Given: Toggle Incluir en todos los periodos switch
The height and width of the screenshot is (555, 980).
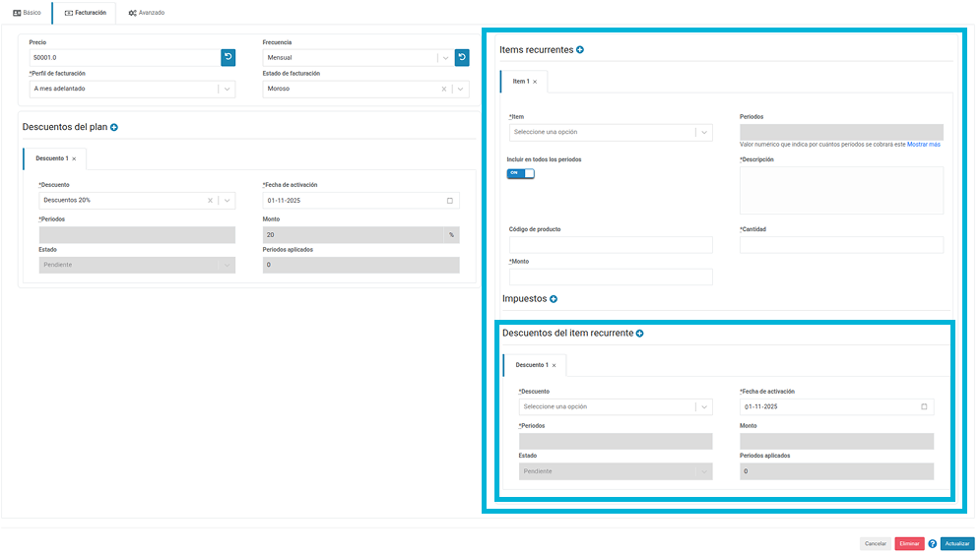Looking at the screenshot, I should click(521, 173).
